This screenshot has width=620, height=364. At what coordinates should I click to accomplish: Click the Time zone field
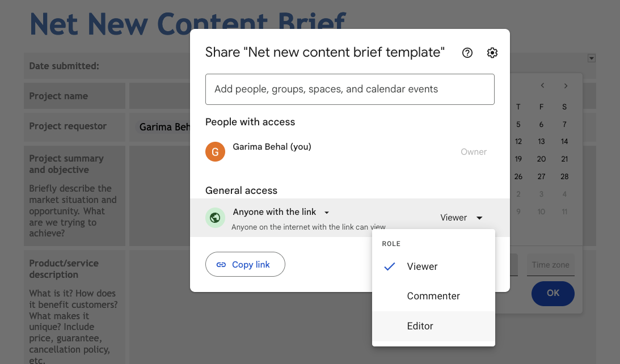point(550,265)
